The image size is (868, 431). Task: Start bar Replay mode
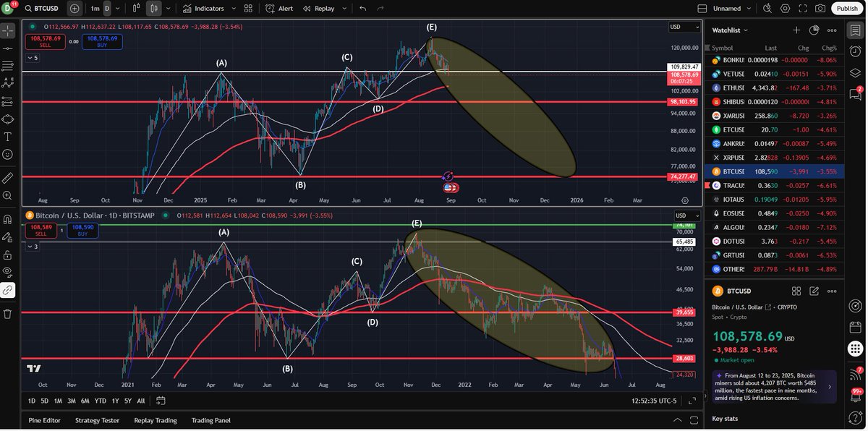(319, 9)
